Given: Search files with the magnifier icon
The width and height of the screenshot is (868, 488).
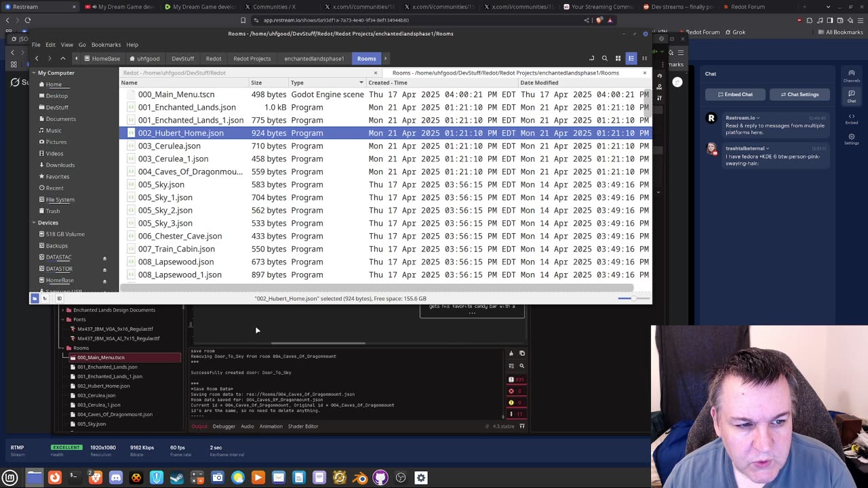Looking at the screenshot, I should pyautogui.click(x=605, y=58).
